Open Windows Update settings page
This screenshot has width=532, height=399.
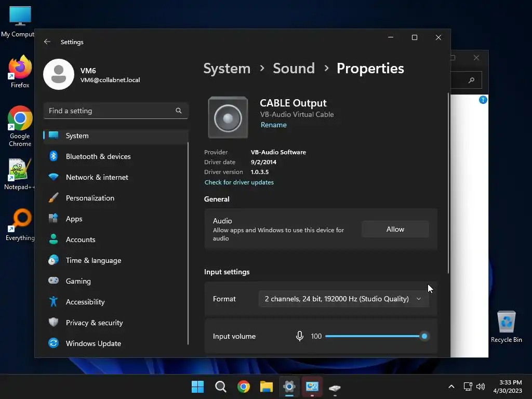[x=116, y=343]
